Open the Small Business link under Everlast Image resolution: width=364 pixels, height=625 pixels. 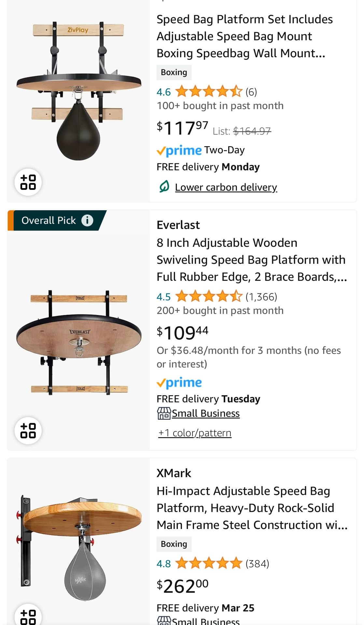pos(206,413)
